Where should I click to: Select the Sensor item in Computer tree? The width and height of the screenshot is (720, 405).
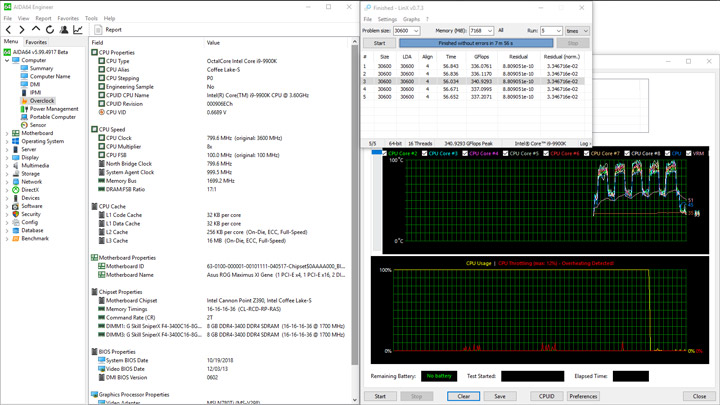point(38,125)
